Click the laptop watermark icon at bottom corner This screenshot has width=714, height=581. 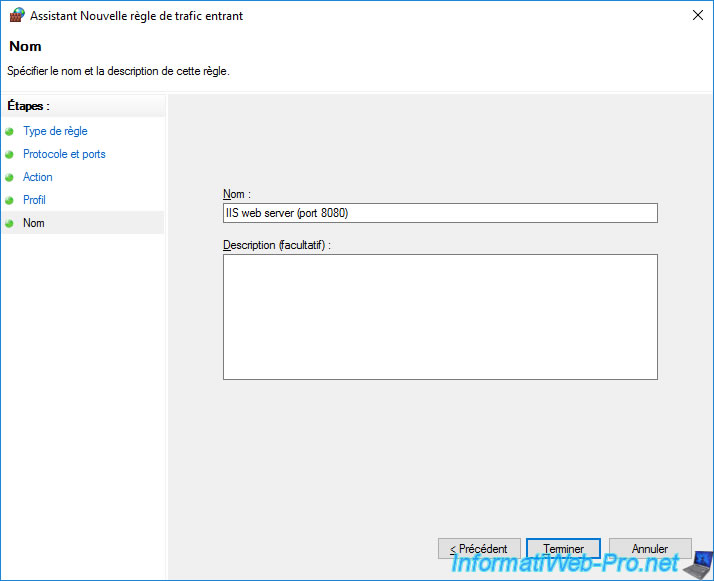699,565
